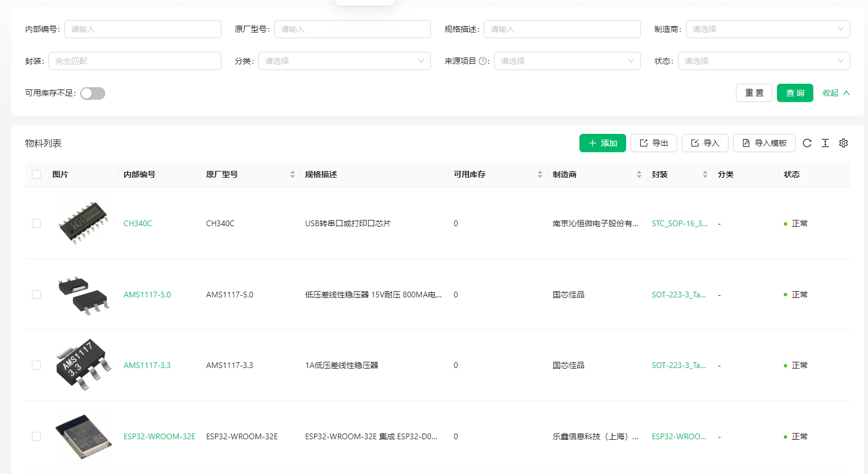
Task: Open the column settings gear icon
Action: [843, 143]
